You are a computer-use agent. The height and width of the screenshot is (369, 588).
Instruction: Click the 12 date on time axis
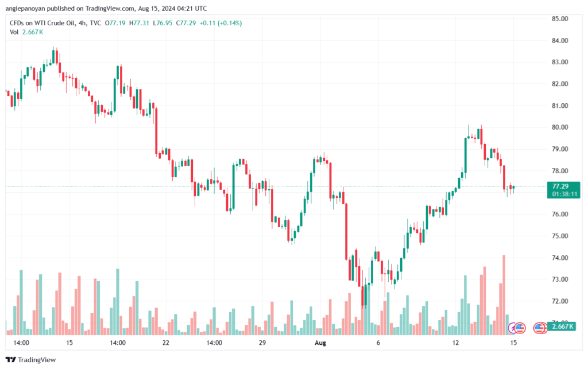455,343
